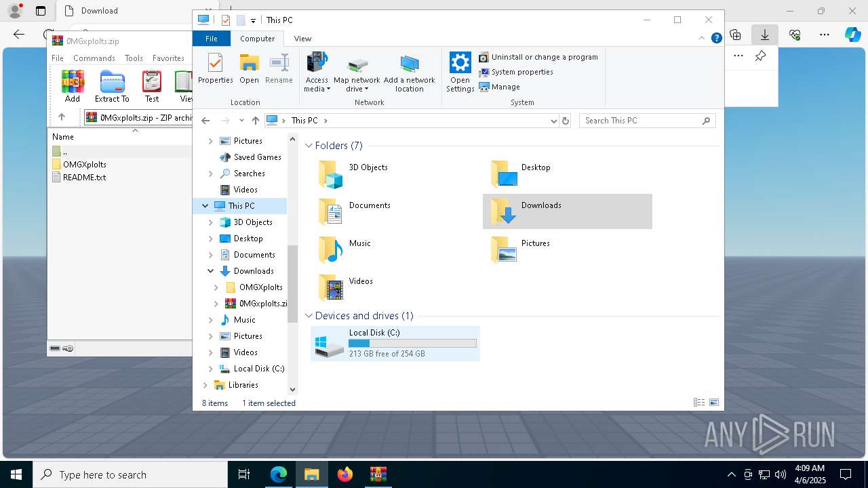Select the Documents folder icon
The image size is (868, 488).
pyautogui.click(x=331, y=212)
